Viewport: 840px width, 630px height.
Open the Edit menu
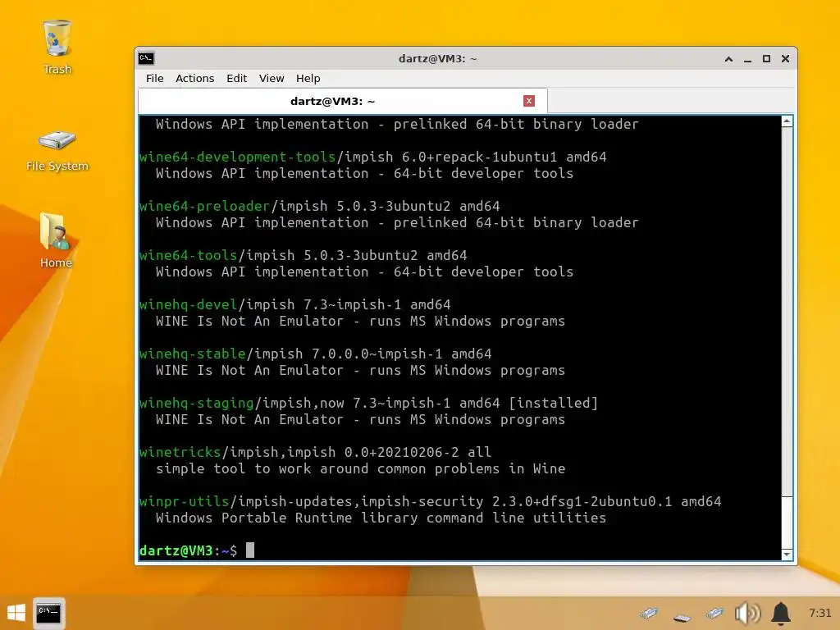click(237, 78)
